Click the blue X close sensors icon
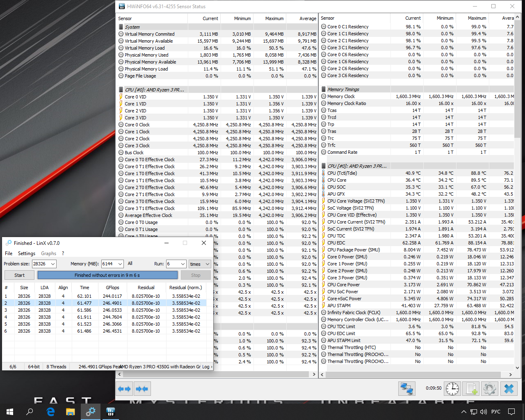This screenshot has width=525, height=420. [509, 388]
